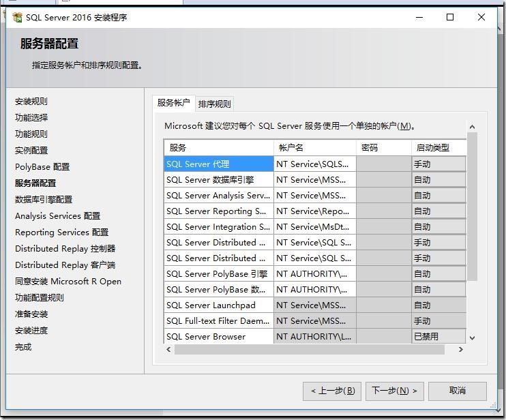Click 服务器配置 step in sidebar

pos(35,183)
